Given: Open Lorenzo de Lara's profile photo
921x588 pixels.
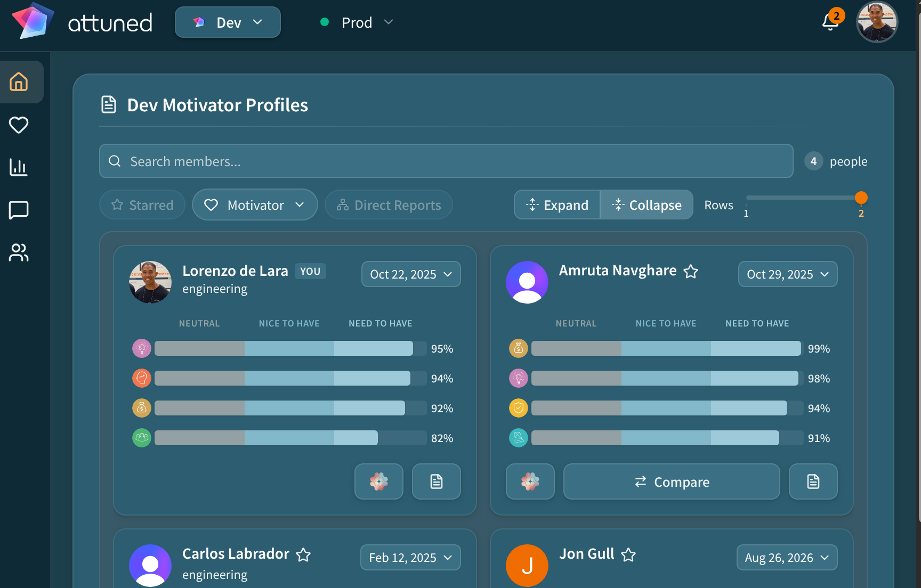Looking at the screenshot, I should (x=150, y=282).
